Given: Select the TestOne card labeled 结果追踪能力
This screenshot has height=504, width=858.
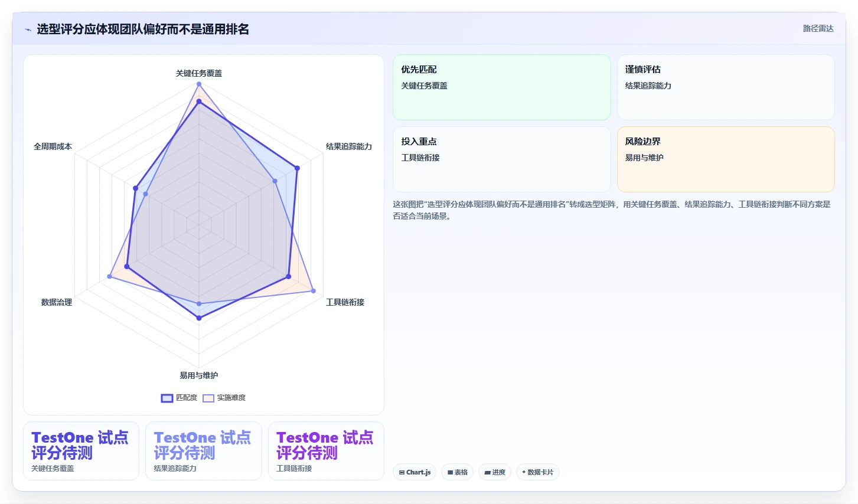Looking at the screenshot, I should click(x=204, y=451).
